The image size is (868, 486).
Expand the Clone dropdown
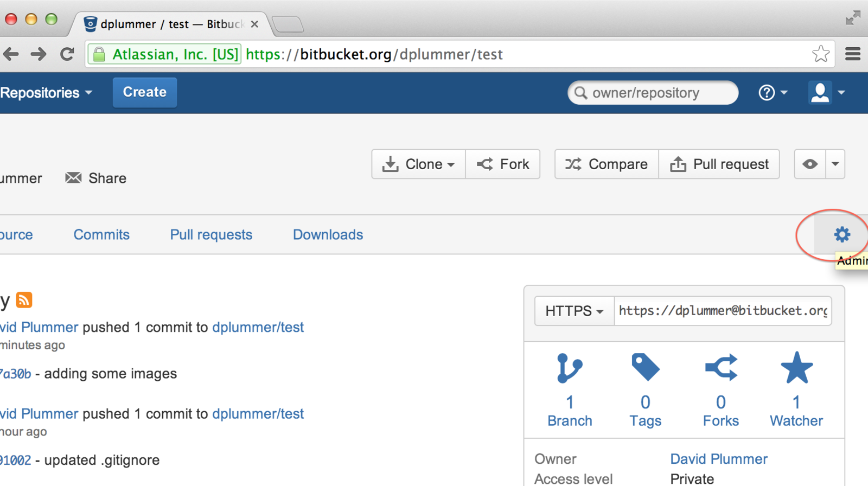418,164
